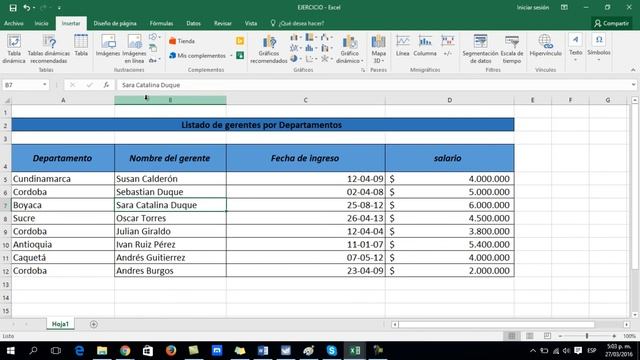Image resolution: width=640 pixels, height=360 pixels.
Task: Open Skype from the taskbar
Action: tap(331, 351)
